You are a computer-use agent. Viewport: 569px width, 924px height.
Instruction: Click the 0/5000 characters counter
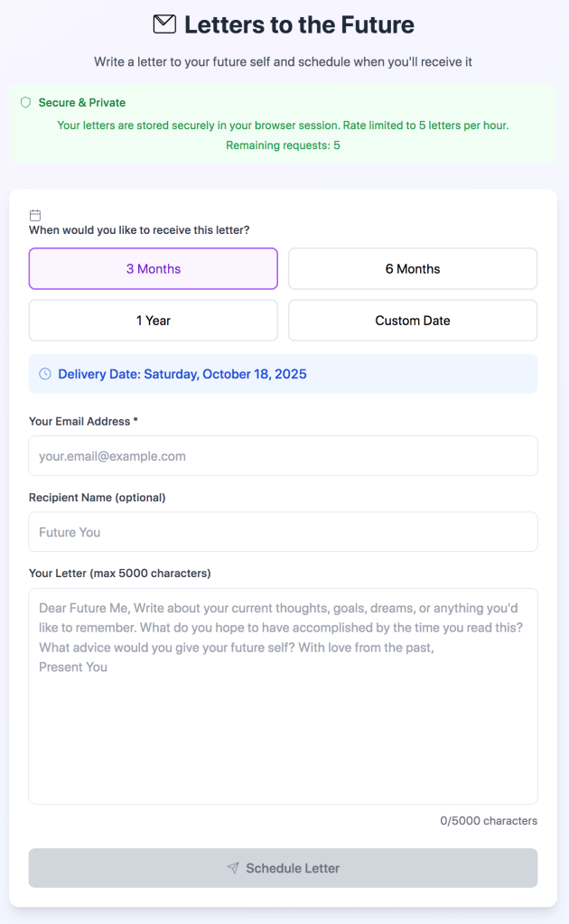[489, 821]
